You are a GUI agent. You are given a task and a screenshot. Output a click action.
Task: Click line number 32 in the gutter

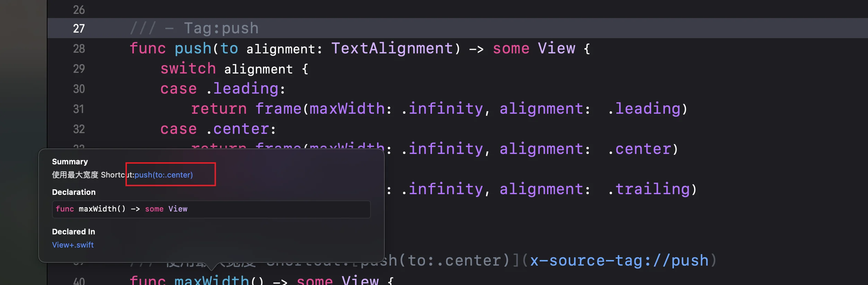79,129
